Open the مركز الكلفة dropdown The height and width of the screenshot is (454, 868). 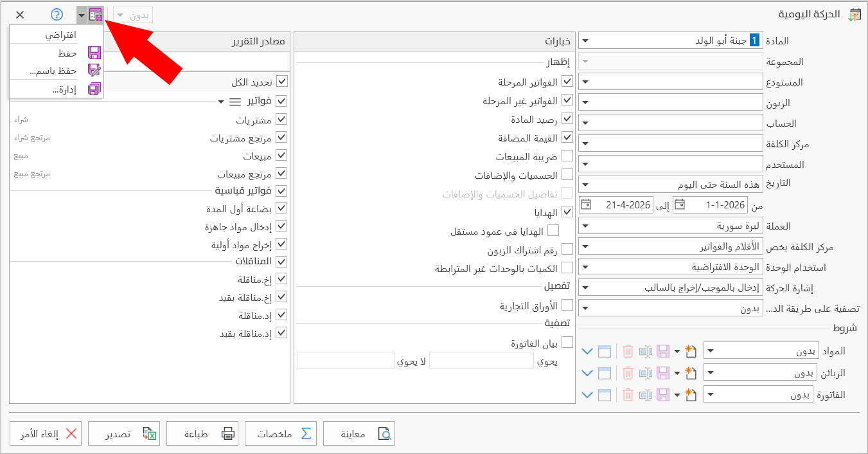point(671,143)
